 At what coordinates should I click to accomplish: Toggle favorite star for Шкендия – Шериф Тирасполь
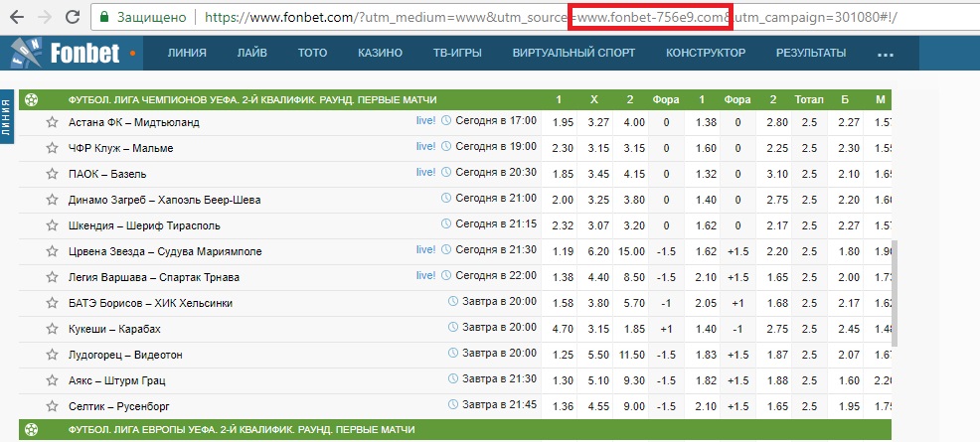pyautogui.click(x=52, y=225)
